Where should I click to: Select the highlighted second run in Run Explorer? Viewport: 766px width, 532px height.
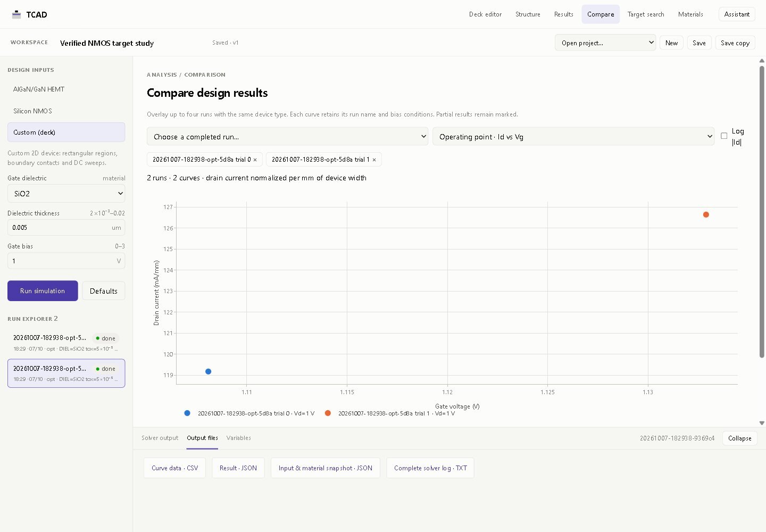(x=66, y=373)
